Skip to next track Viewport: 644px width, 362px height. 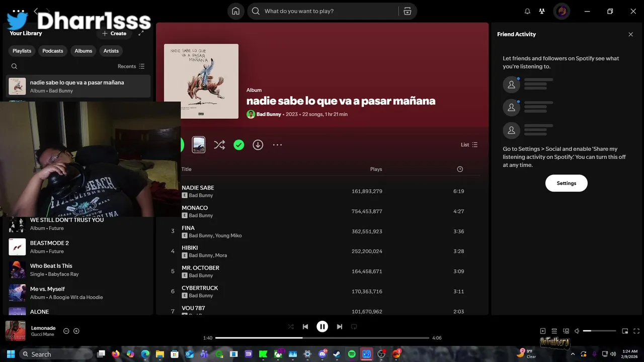[340, 327]
